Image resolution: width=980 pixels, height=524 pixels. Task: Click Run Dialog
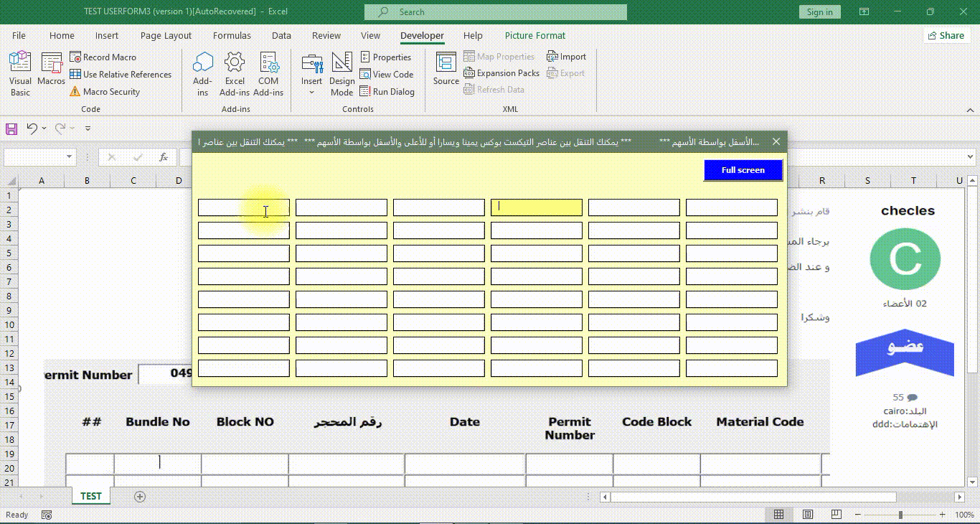387,91
